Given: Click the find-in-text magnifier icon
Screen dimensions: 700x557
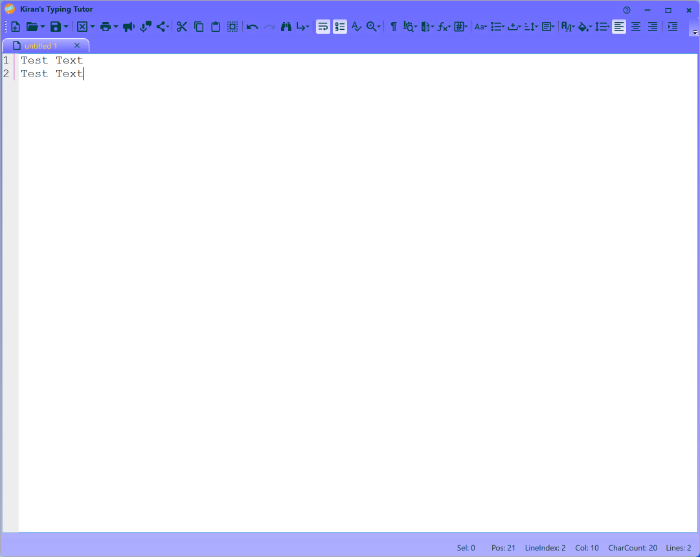Looking at the screenshot, I should pos(408,27).
